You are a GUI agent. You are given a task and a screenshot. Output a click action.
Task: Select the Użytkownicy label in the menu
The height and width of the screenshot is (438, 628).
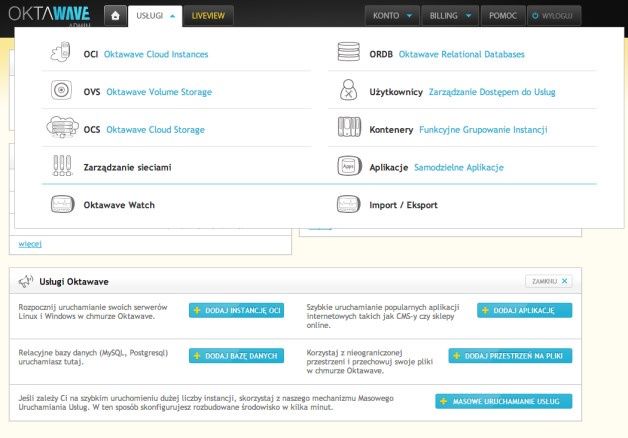[x=396, y=92]
